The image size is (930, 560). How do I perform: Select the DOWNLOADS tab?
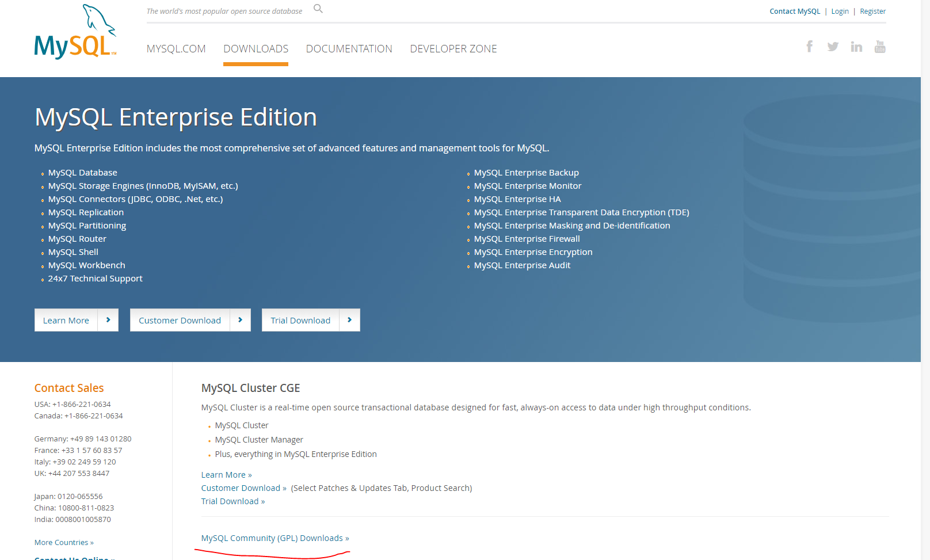pyautogui.click(x=256, y=49)
